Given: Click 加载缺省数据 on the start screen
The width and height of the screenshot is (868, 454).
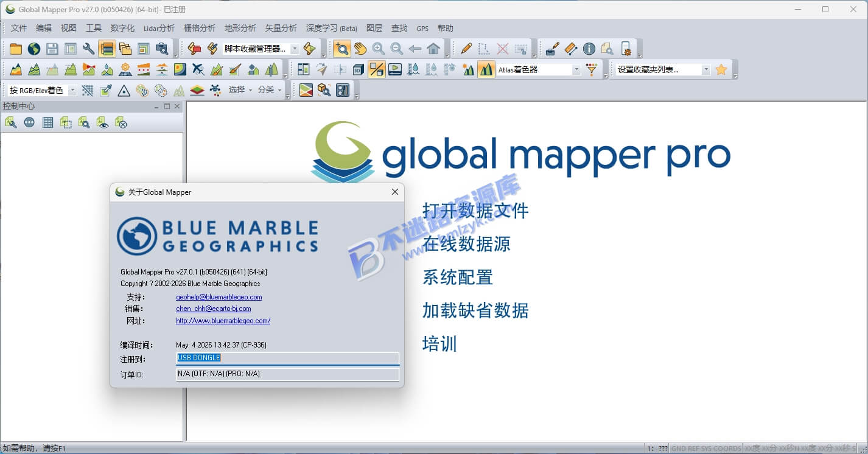Looking at the screenshot, I should click(475, 310).
